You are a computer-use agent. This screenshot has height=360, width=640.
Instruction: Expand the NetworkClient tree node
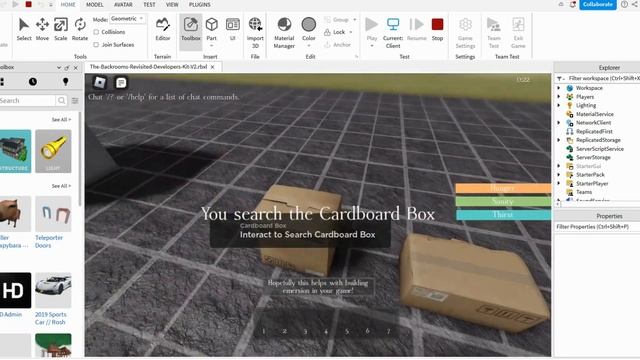[x=559, y=122]
